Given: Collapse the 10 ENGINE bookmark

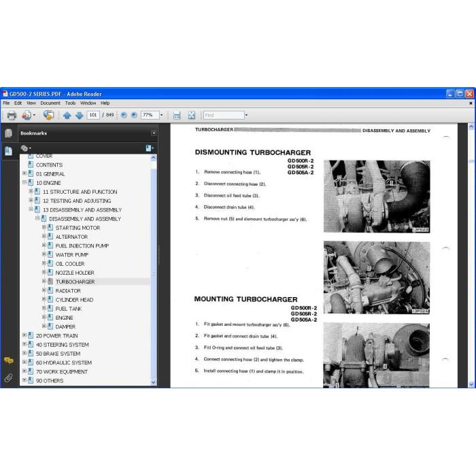Looking at the screenshot, I should click(24, 183).
